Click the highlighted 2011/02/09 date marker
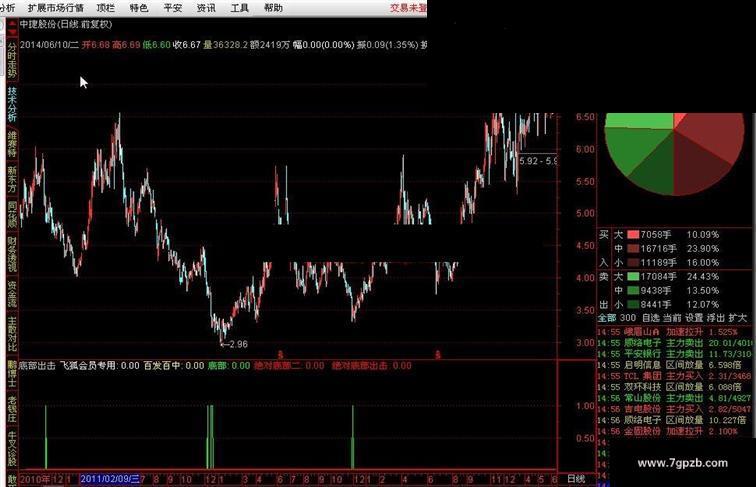756x487 pixels. pos(110,479)
